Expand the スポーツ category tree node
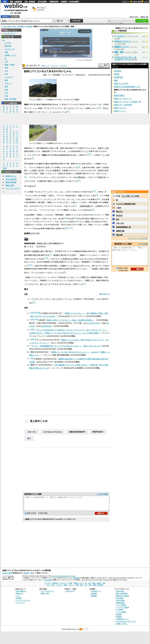The image size is (150, 644). [3, 83]
